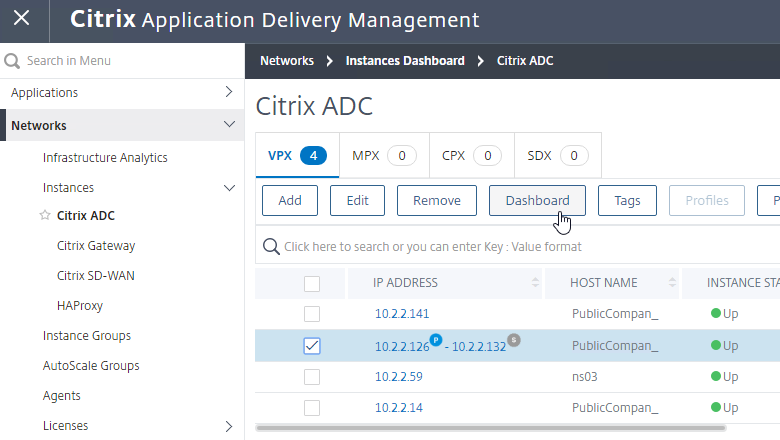
Task: Click the green Up status dot for 10.2.2.14
Action: click(716, 407)
